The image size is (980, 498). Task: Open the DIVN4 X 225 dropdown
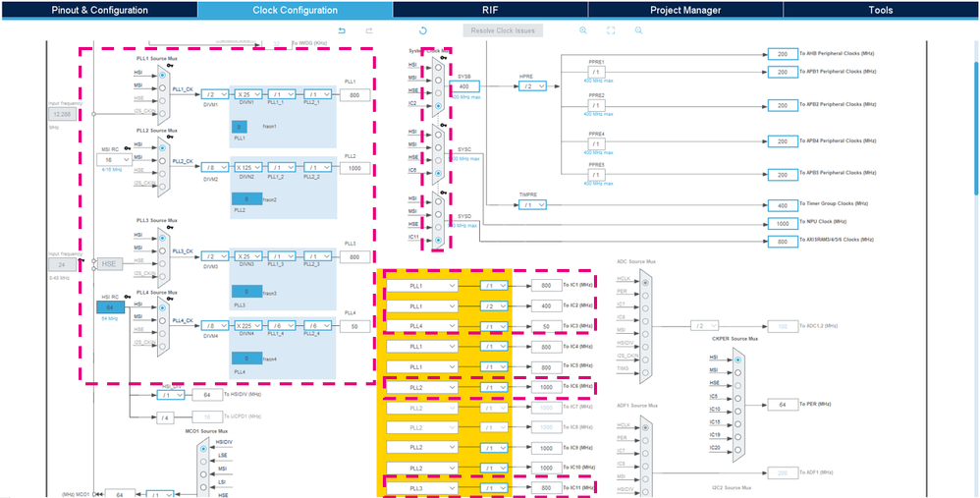(x=248, y=326)
